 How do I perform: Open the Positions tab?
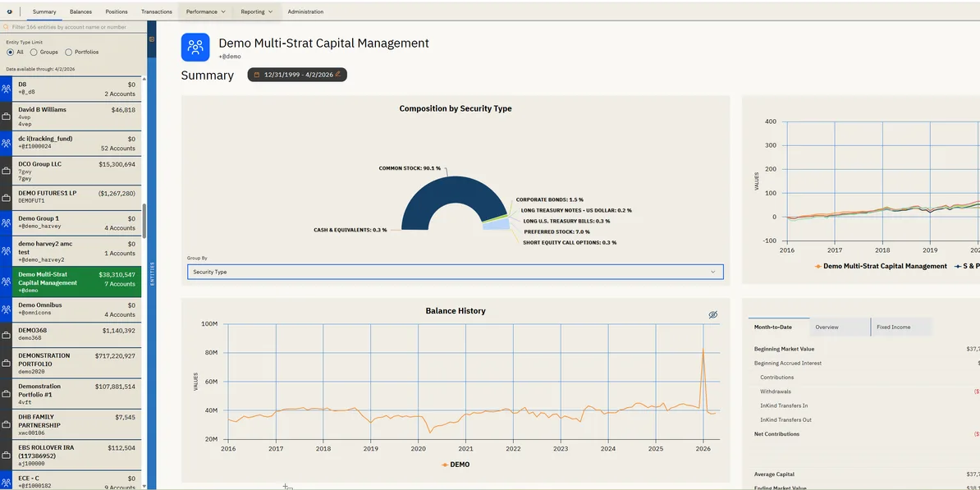[117, 11]
